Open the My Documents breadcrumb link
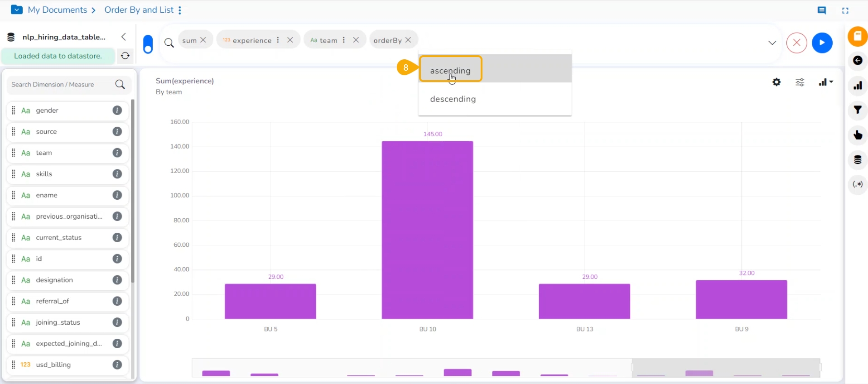 pos(57,10)
